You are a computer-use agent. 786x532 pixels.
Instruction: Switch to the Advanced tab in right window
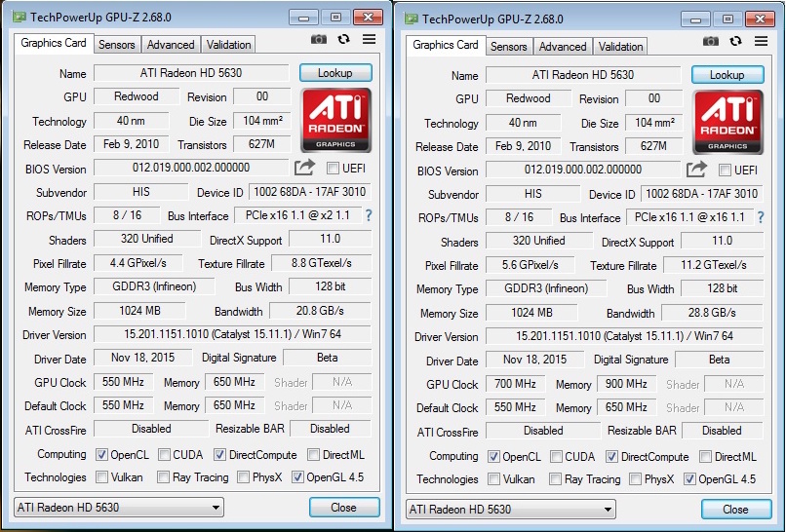tap(563, 47)
